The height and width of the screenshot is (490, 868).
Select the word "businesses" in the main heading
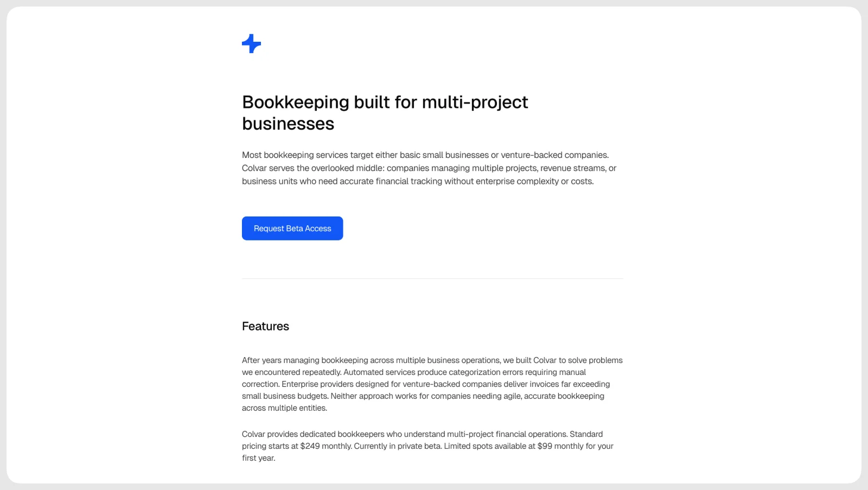pyautogui.click(x=288, y=124)
